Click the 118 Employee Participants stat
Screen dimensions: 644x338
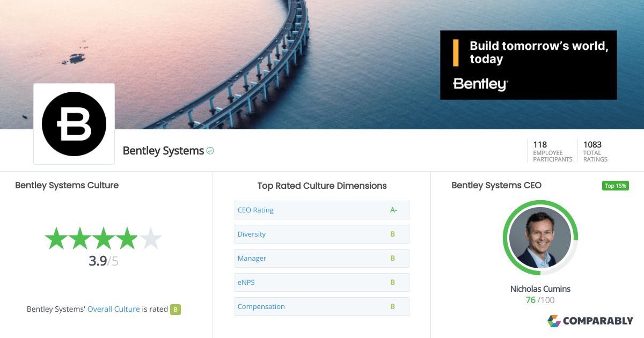point(552,151)
